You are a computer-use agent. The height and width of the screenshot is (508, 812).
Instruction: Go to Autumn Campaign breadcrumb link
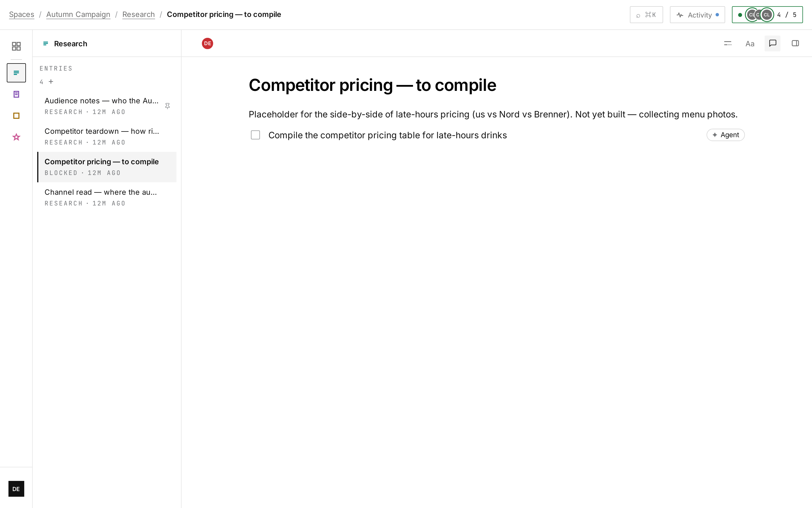(78, 14)
